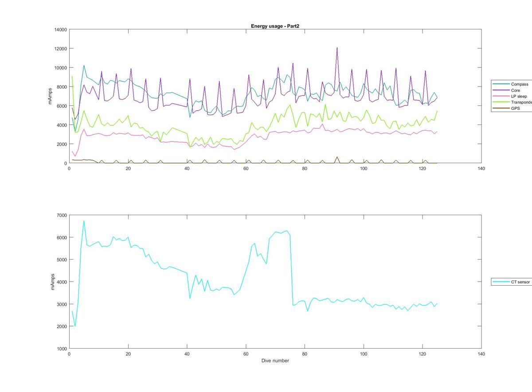Select the 140 x-axis tick under the energy usage chart

[x=481, y=168]
